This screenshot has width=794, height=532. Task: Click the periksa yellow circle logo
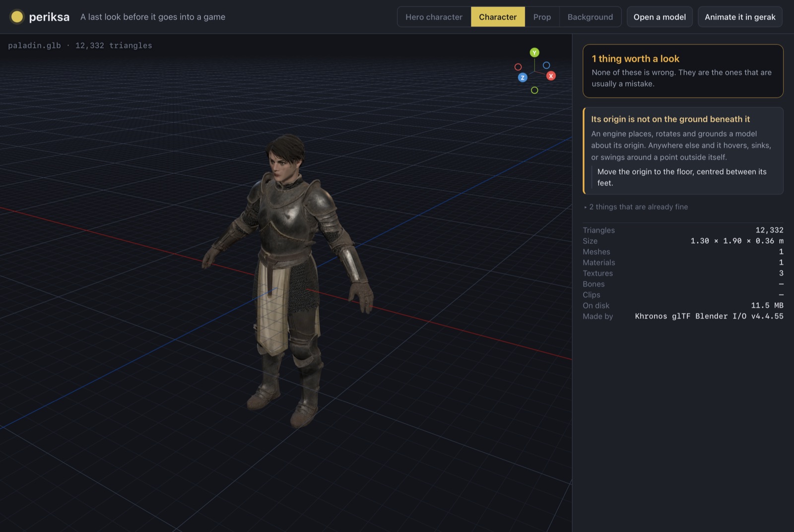[17, 17]
